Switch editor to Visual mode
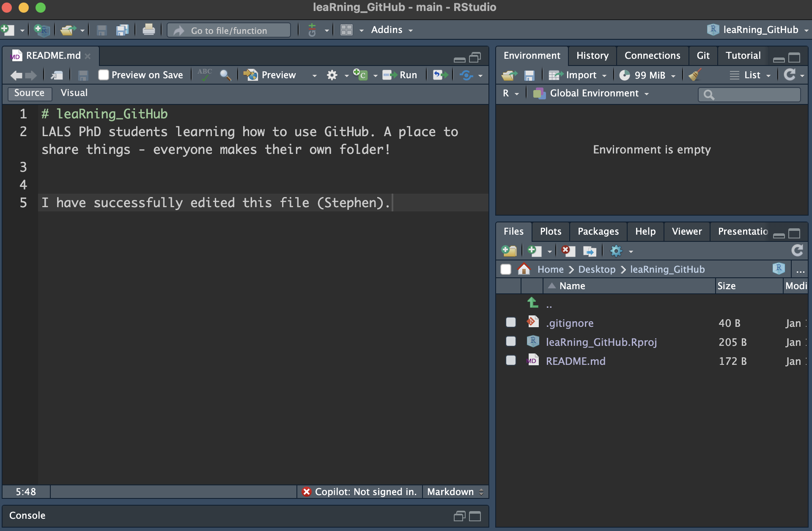Screen dimensions: 812x531 [74, 93]
